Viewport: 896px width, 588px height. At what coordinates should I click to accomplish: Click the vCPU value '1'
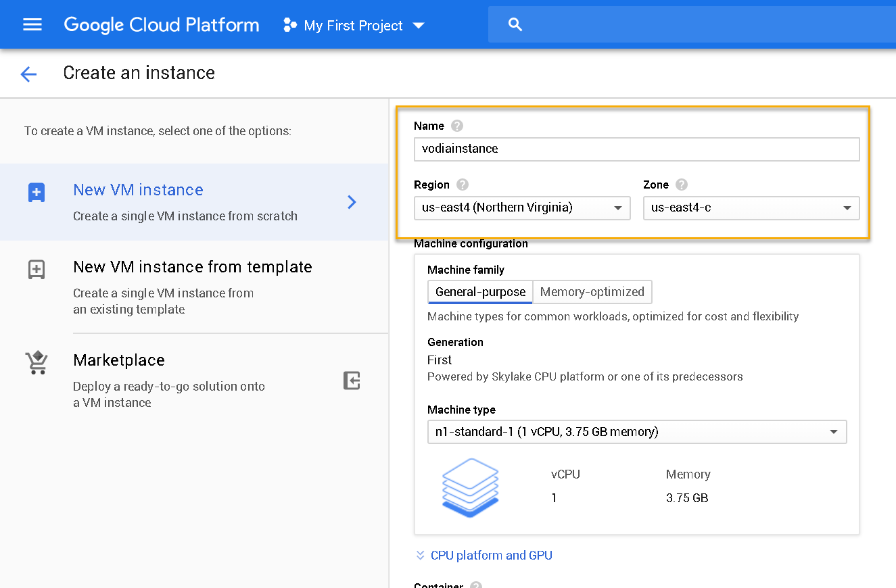coord(554,498)
